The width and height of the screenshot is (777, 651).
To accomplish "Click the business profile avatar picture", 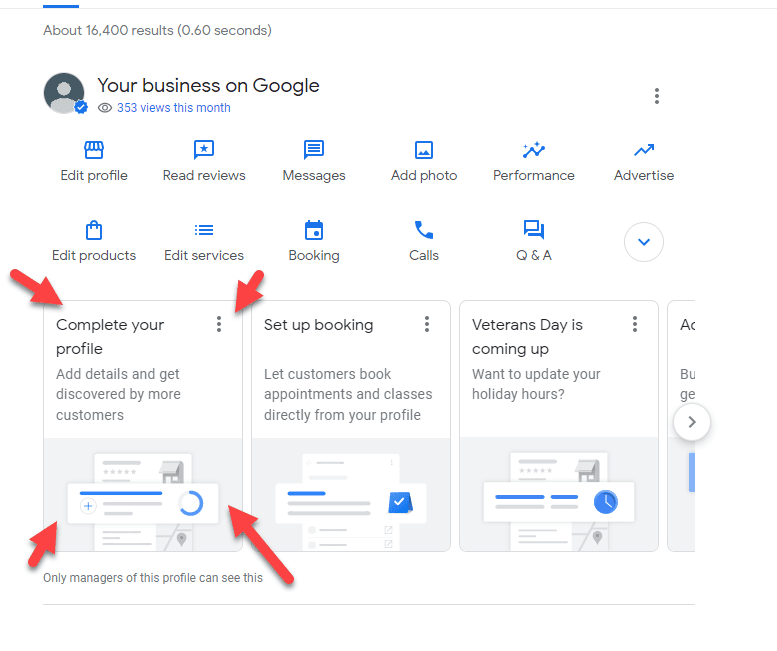I will click(x=64, y=93).
